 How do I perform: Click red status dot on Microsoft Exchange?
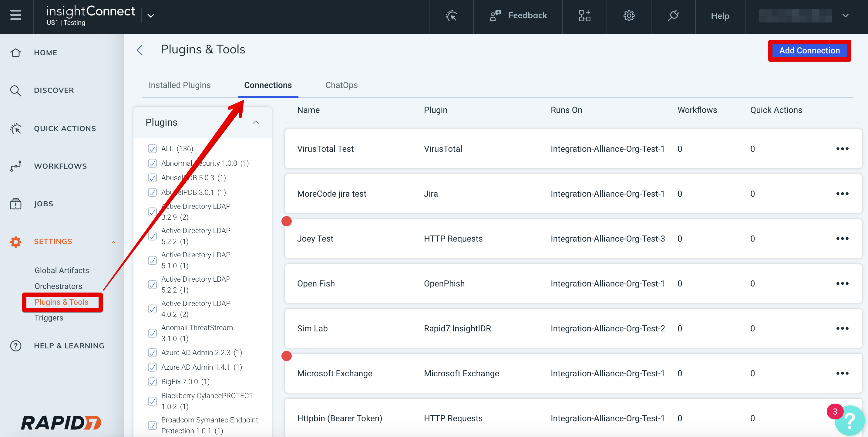point(286,356)
